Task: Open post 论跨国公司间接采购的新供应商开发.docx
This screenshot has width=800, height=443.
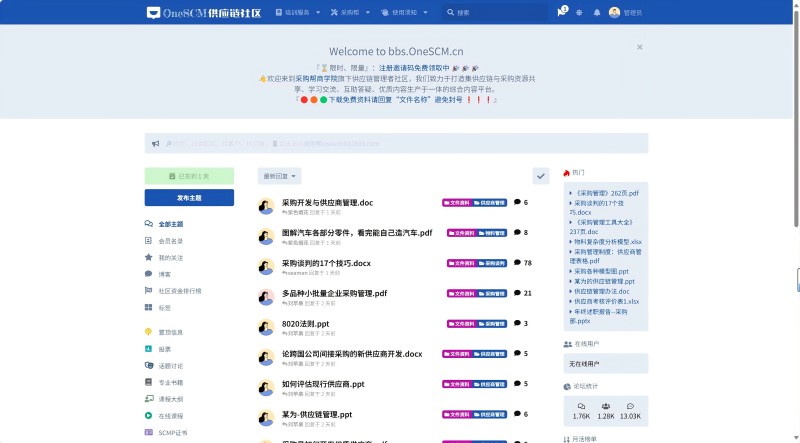Action: 352,354
